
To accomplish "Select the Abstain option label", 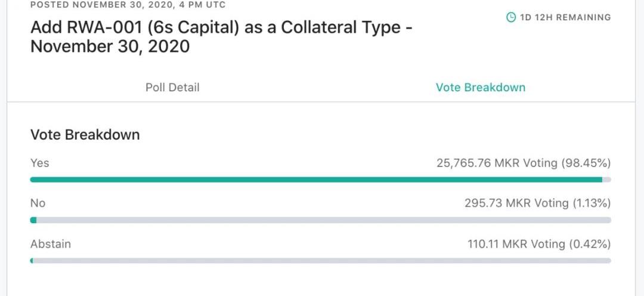I will click(50, 244).
